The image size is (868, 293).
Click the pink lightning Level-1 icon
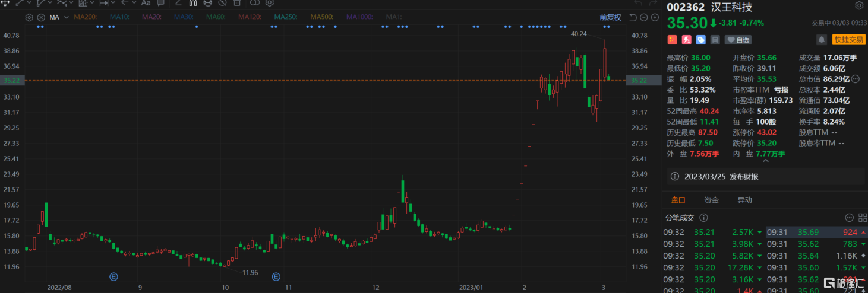click(686, 40)
